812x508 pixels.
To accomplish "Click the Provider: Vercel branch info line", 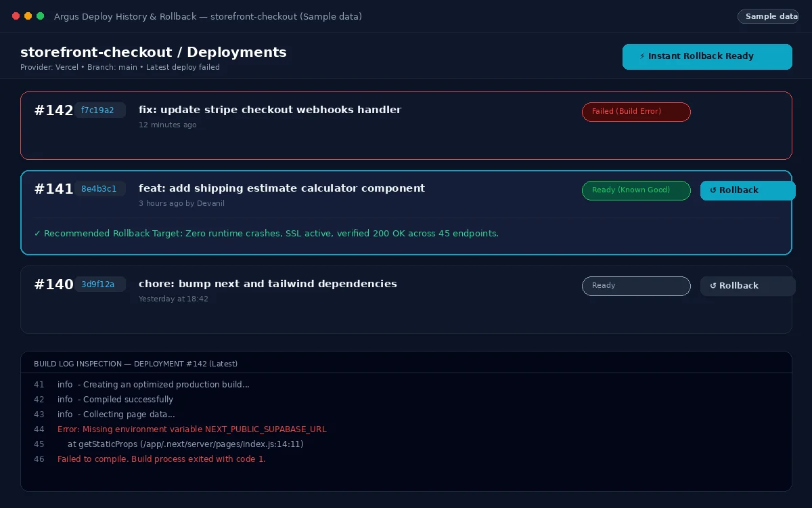I will 120,67.
